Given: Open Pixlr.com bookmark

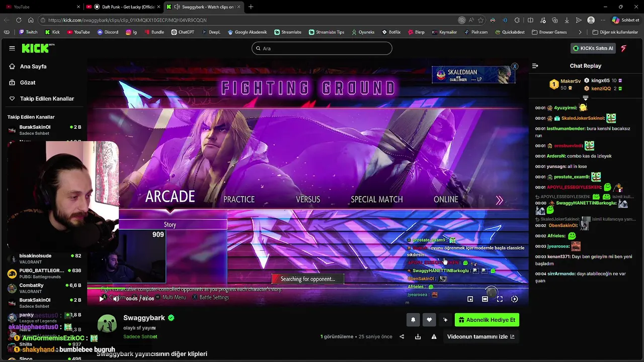Looking at the screenshot, I should (x=475, y=32).
